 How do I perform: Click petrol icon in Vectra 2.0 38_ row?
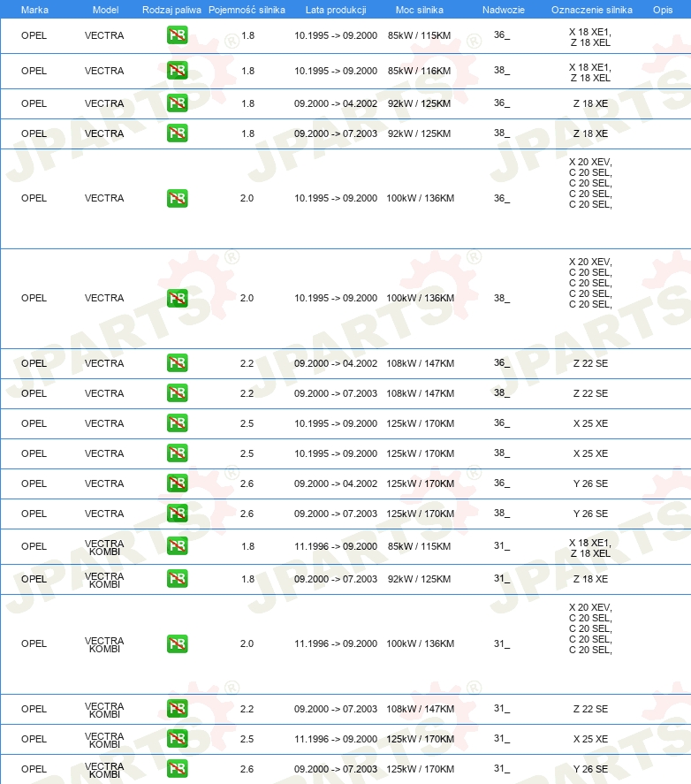[177, 298]
